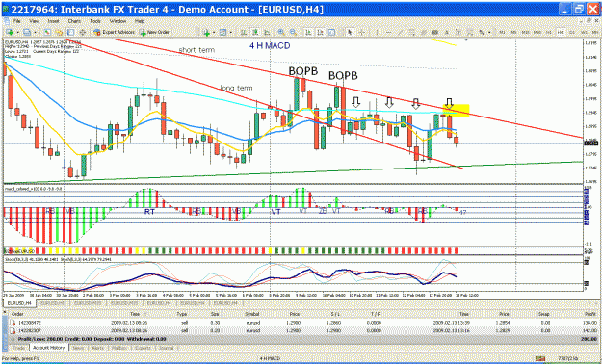Expand the Arrows tool dropdown
Image resolution: width=602 pixels, height=364 pixels.
tap(489, 32)
